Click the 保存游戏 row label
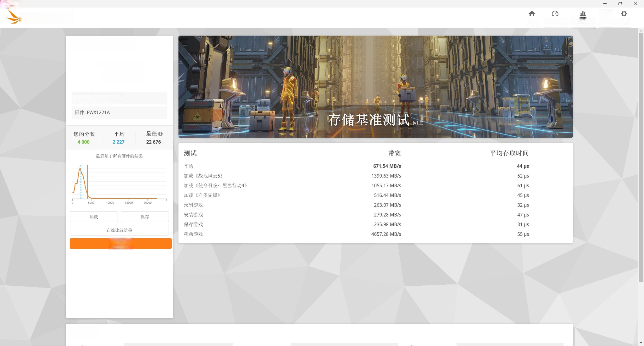The width and height of the screenshot is (644, 346). (193, 224)
